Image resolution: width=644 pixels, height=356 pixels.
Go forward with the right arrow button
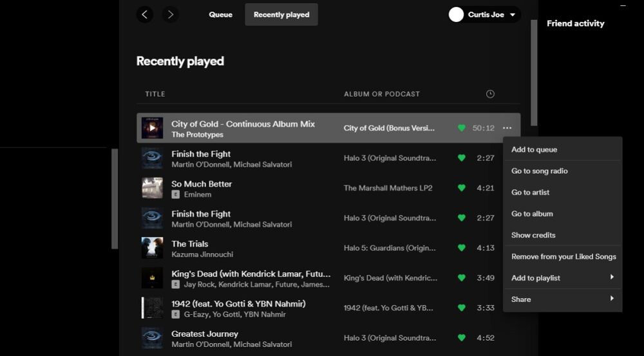pos(171,15)
